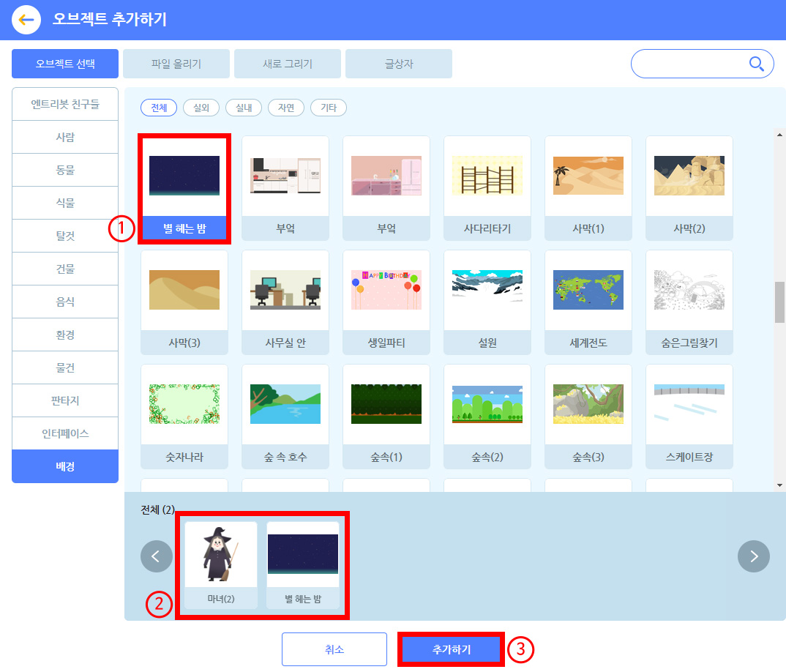Image resolution: width=786 pixels, height=672 pixels.
Task: Open the 동물 category
Action: tap(65, 170)
